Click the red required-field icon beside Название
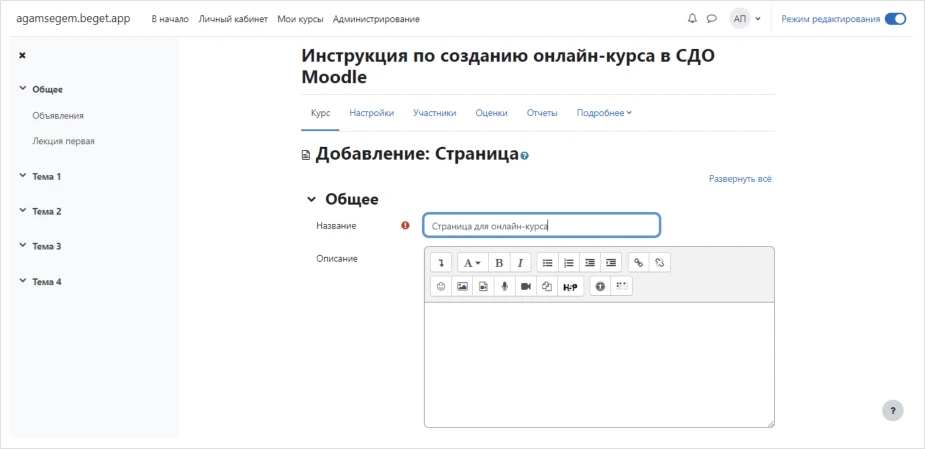 pos(405,225)
